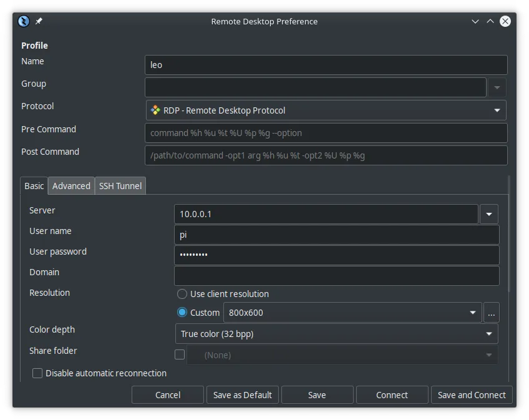The image size is (529, 420).
Task: Open the Group dropdown
Action: click(x=497, y=87)
